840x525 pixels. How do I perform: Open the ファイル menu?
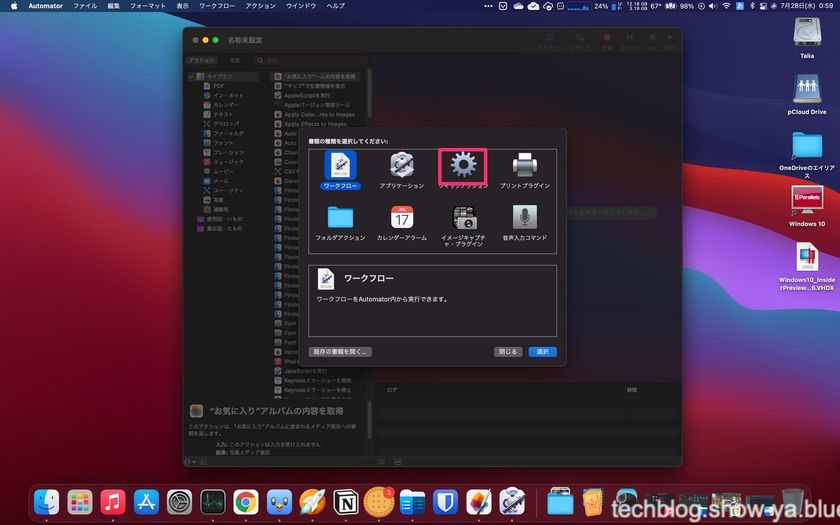(x=85, y=6)
